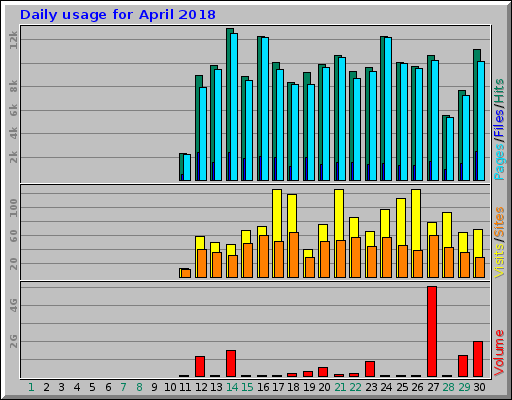The height and width of the screenshot is (400, 512).
Task: Click the cyan files bar for day 11
Action: 187,167
